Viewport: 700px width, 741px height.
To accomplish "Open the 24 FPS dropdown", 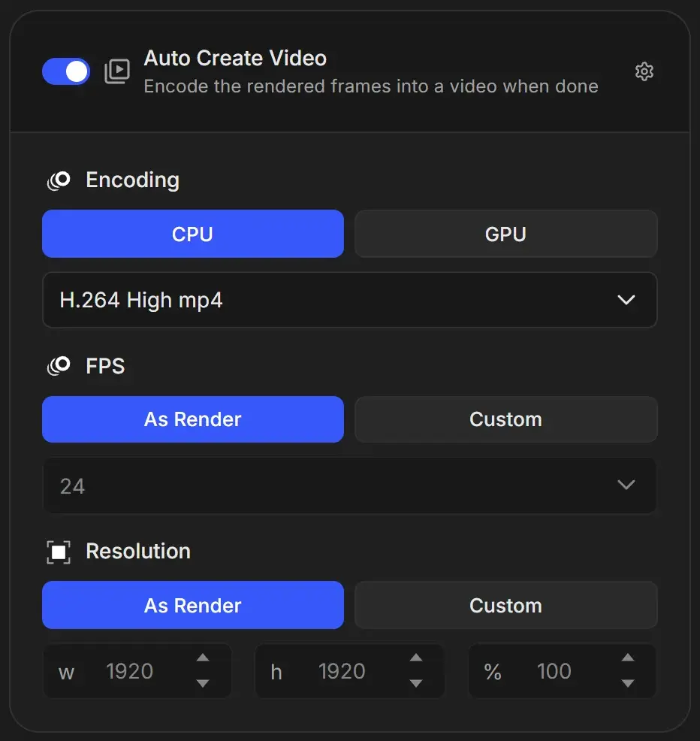I will (349, 485).
